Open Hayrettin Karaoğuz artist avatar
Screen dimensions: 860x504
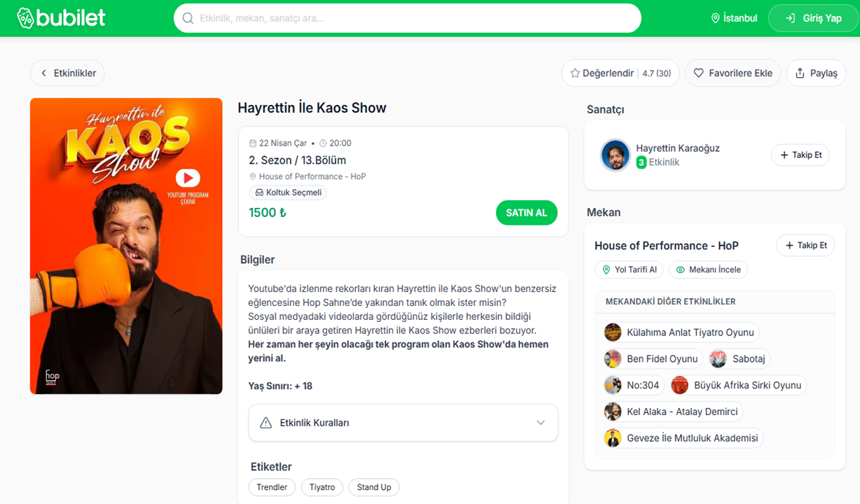615,155
